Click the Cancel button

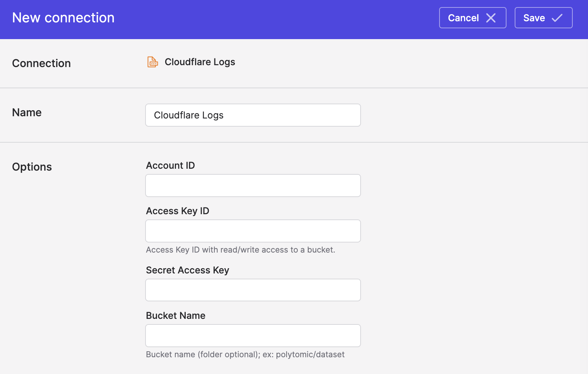coord(473,18)
